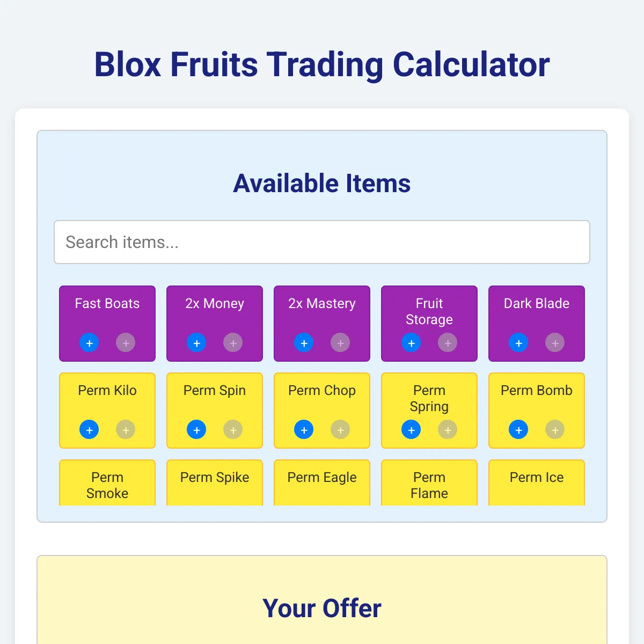Click the Perm Ice item card

click(537, 482)
